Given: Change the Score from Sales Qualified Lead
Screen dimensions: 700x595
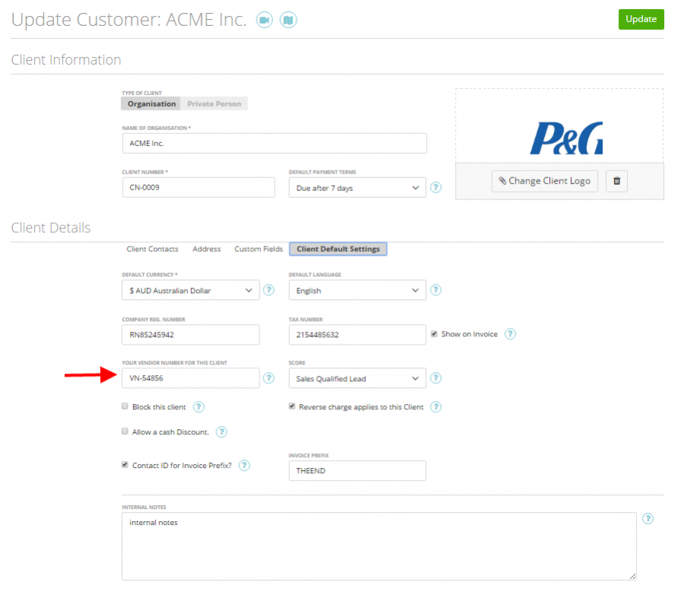Looking at the screenshot, I should tap(357, 378).
